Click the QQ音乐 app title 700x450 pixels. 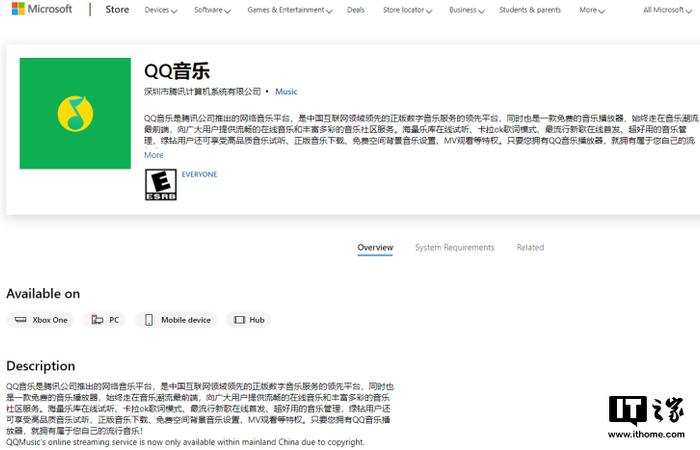coord(177,71)
